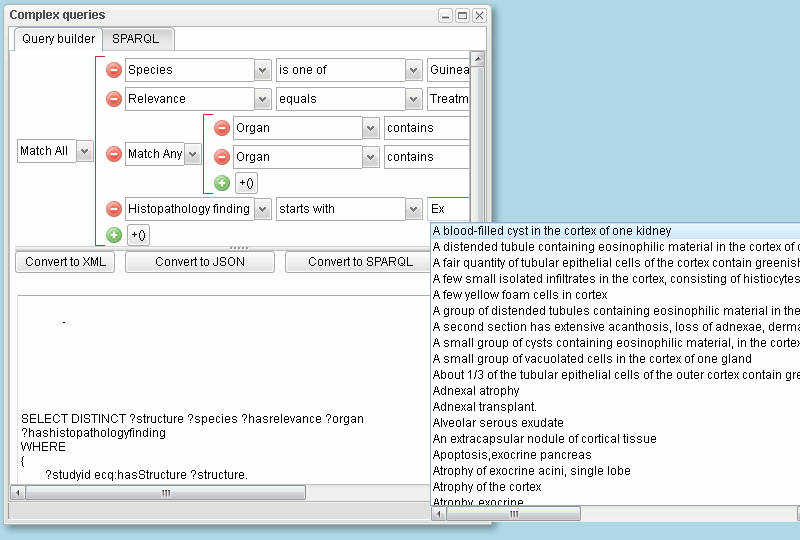800x540 pixels.
Task: Expand the Species field dropdown
Action: click(263, 70)
